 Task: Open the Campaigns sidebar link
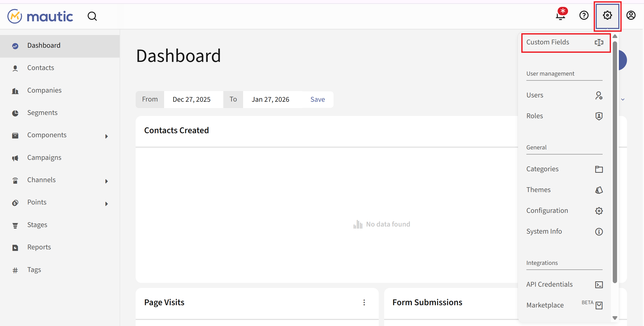pyautogui.click(x=44, y=158)
